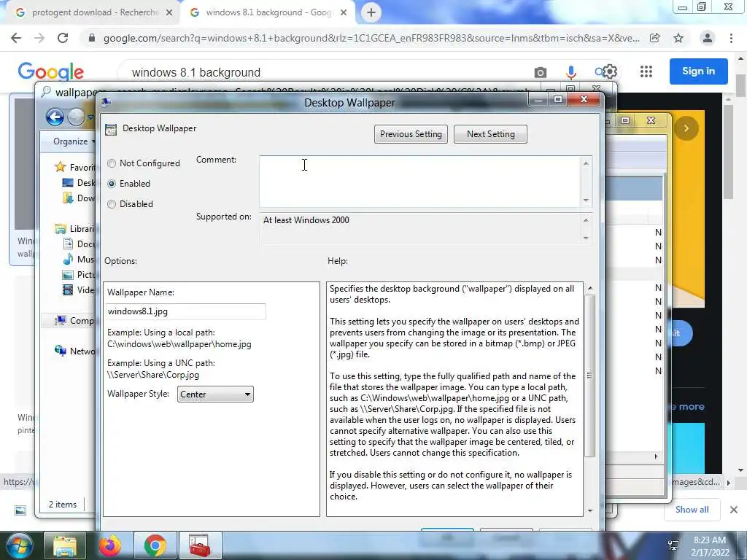Select Music in Explorer sidebar
This screenshot has height=560, width=747.
click(x=80, y=260)
